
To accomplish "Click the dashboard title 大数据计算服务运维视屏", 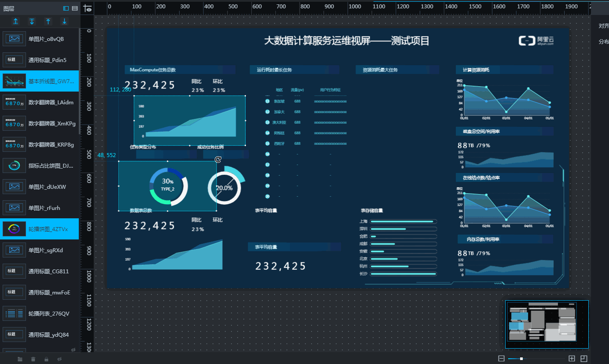I will click(347, 41).
